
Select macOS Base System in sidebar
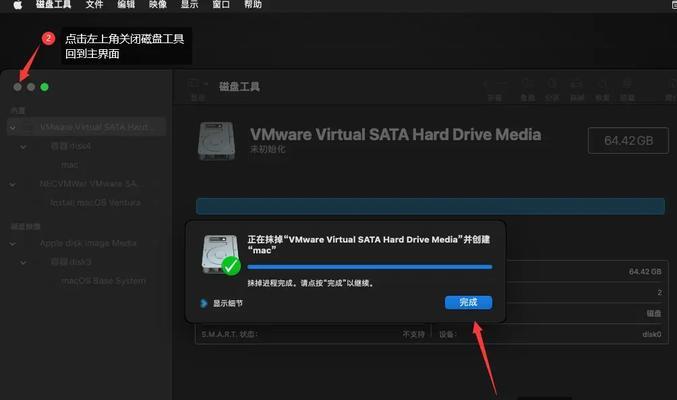104,281
